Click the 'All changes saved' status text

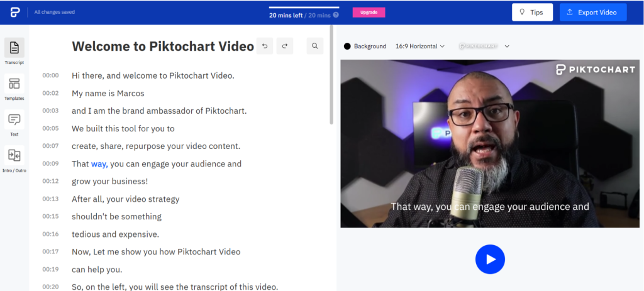click(x=55, y=13)
